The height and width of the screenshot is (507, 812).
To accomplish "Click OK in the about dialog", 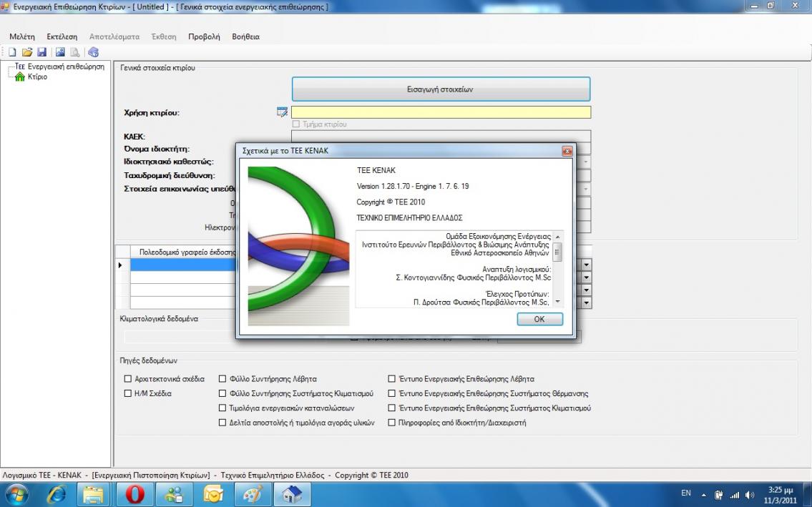I will (539, 319).
